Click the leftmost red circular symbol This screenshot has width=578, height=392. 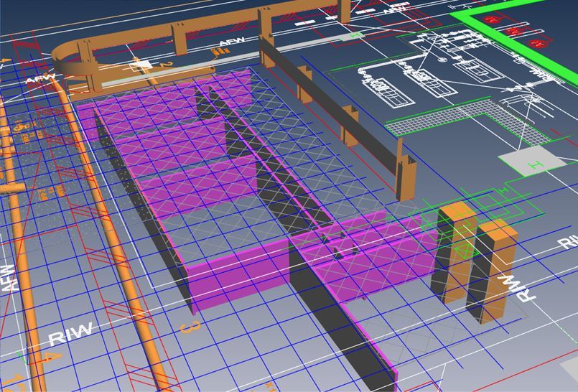coord(493,21)
